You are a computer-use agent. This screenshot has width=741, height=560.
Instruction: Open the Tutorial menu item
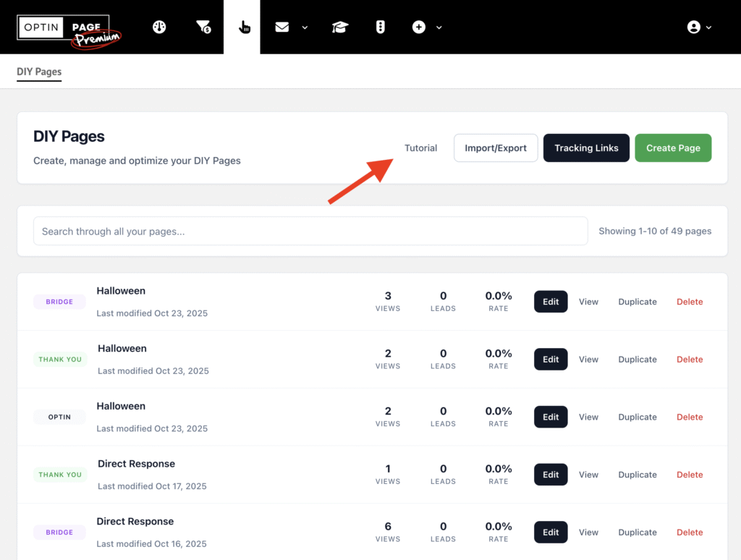pos(420,148)
